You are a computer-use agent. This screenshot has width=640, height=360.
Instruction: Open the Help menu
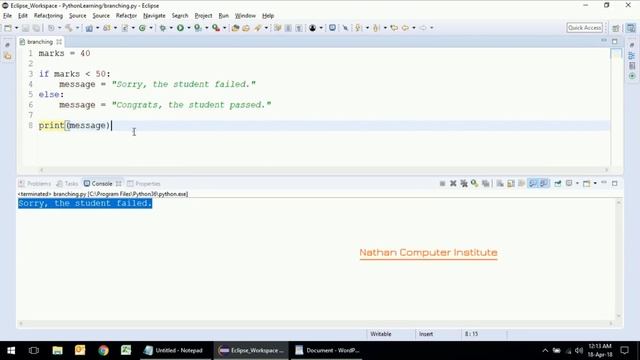pos(268,16)
